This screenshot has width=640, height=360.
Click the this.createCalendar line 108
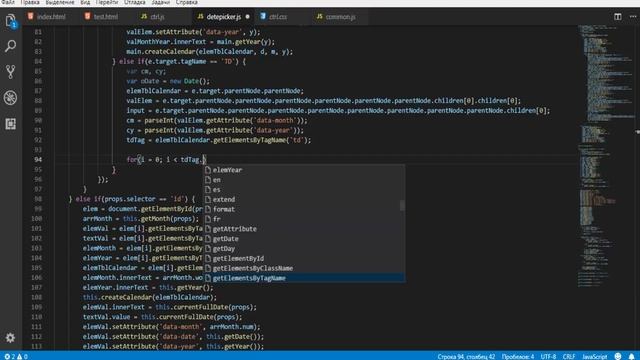tap(150, 297)
